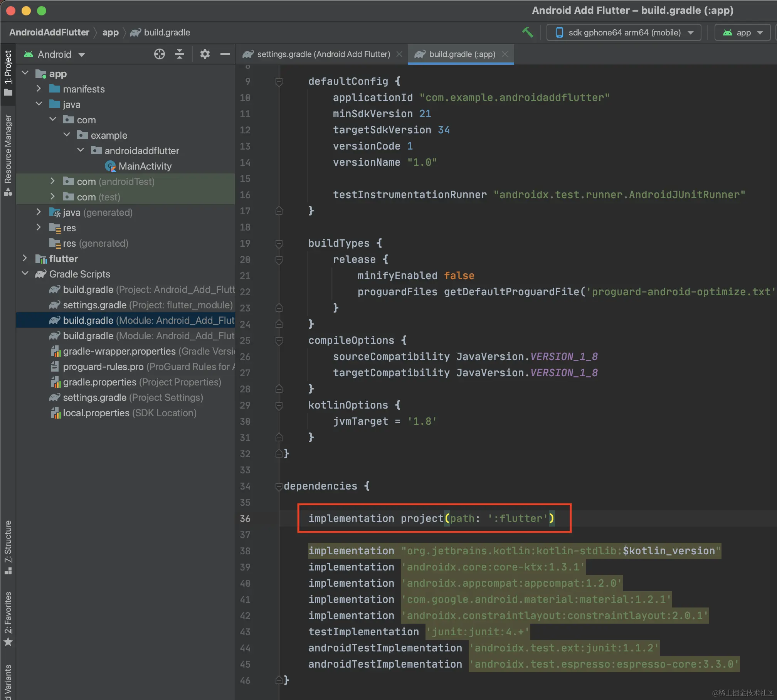Image resolution: width=777 pixels, height=700 pixels.
Task: Collapse the Gradle Scripts node
Action: point(25,274)
